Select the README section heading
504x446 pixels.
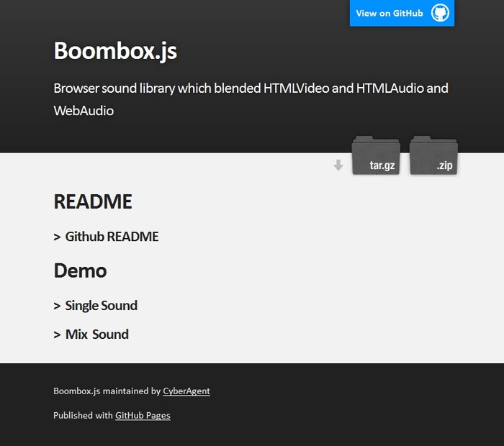tap(93, 202)
